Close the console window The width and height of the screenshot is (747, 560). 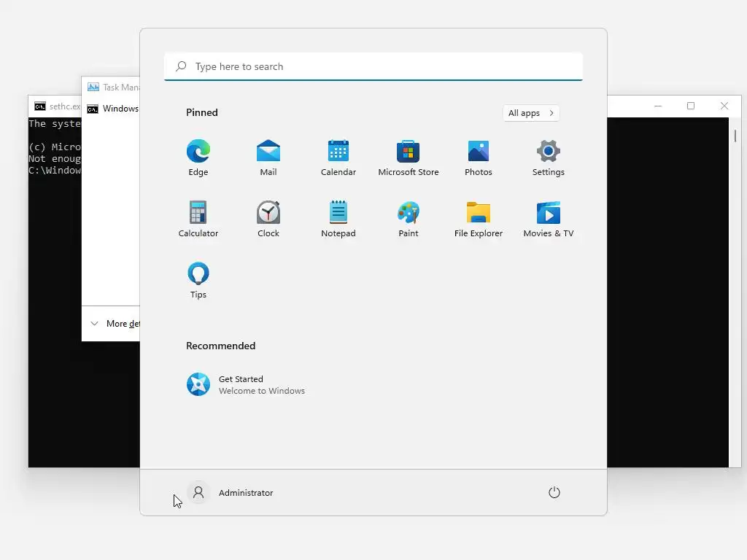[724, 106]
